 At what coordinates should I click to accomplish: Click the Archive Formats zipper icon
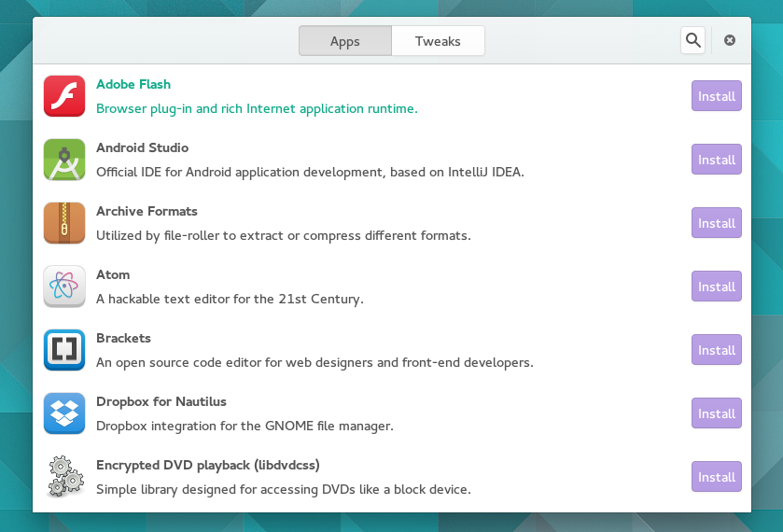point(64,223)
